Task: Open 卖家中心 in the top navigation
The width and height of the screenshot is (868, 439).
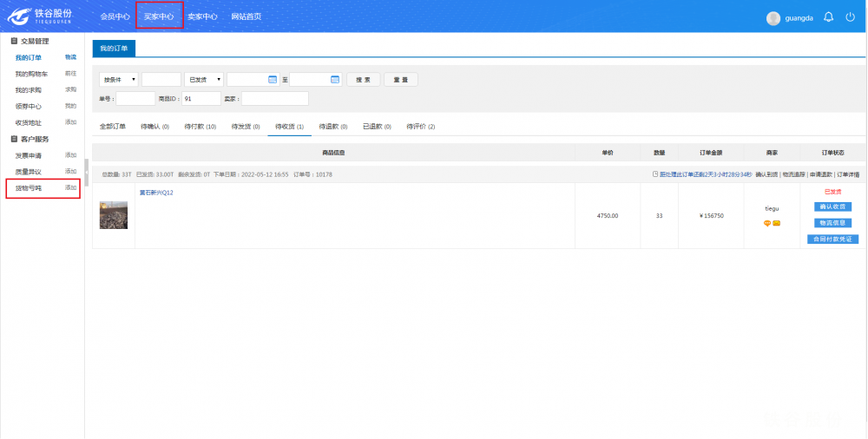Action: click(x=202, y=16)
